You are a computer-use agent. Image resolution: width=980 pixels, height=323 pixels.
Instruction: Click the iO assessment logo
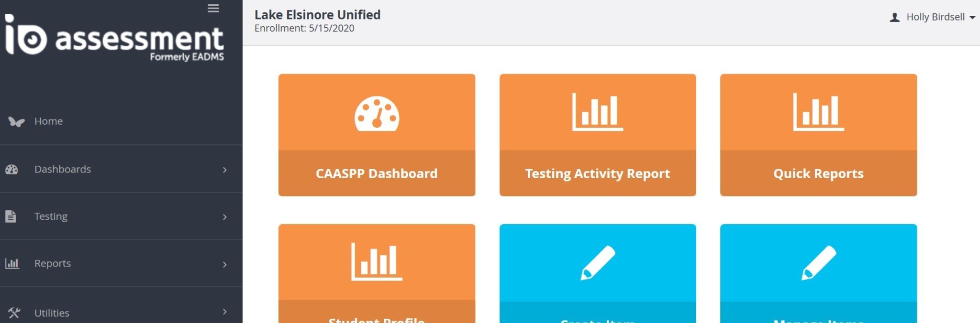point(114,38)
